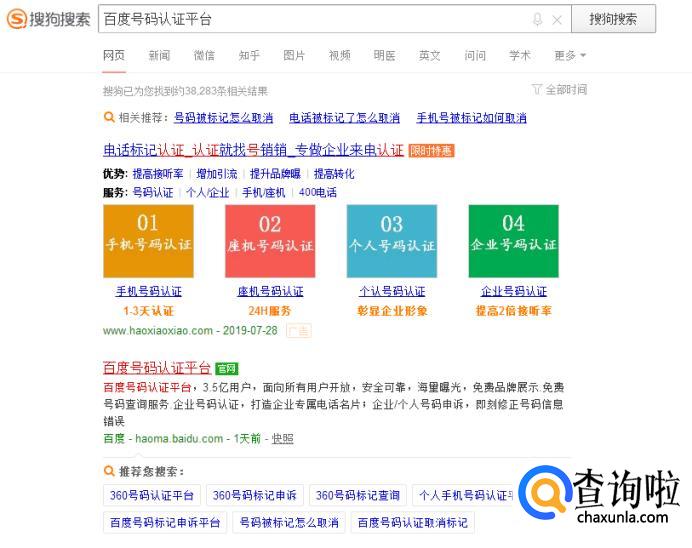Open the 微信 tab
692x548 pixels.
[x=204, y=56]
